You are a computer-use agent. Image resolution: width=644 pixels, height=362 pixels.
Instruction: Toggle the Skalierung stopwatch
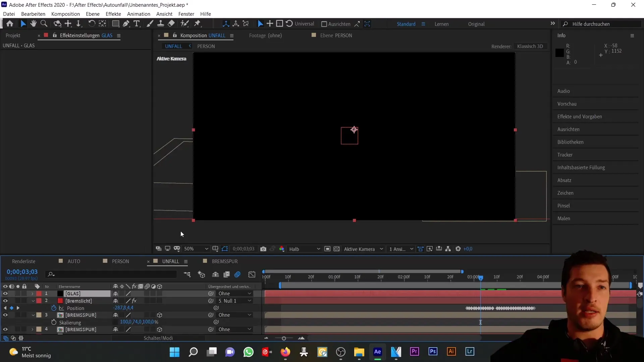pos(54,322)
